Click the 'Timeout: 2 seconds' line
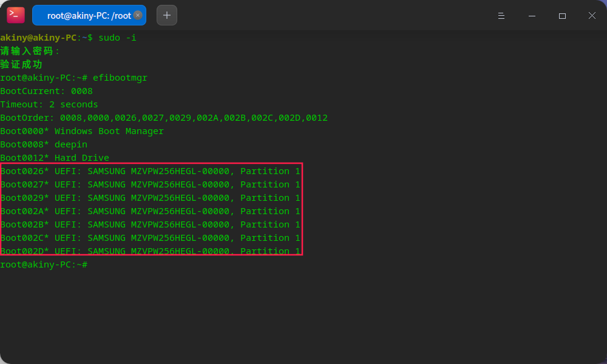Viewport: 607px width, 364px height. click(x=49, y=104)
